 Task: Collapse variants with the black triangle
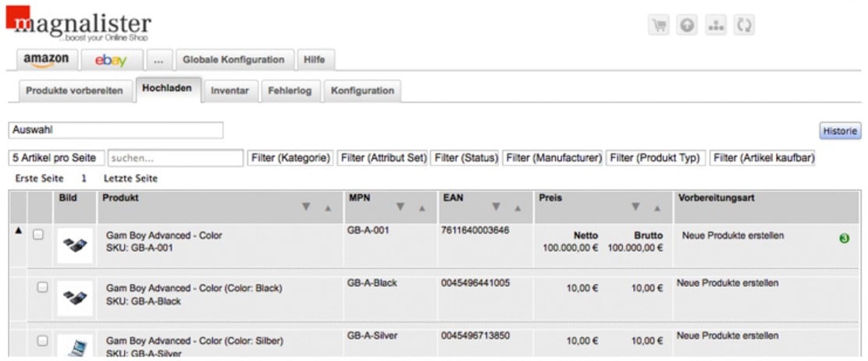click(x=18, y=231)
